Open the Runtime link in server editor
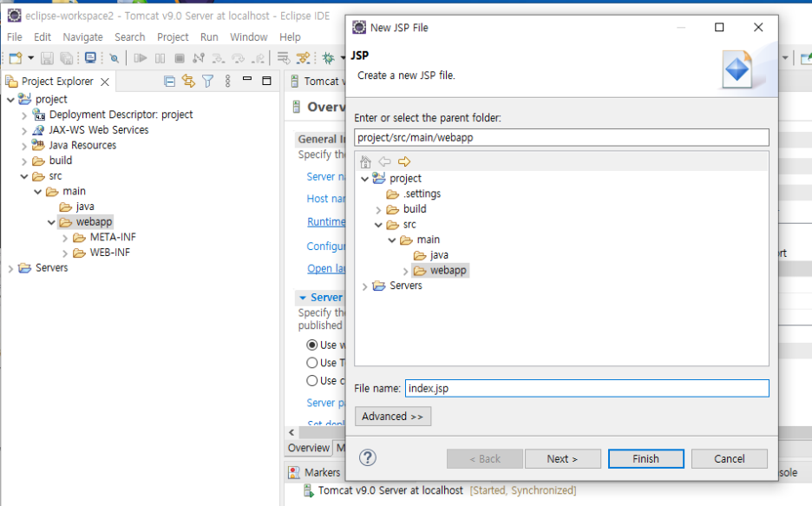812x506 pixels. click(326, 221)
